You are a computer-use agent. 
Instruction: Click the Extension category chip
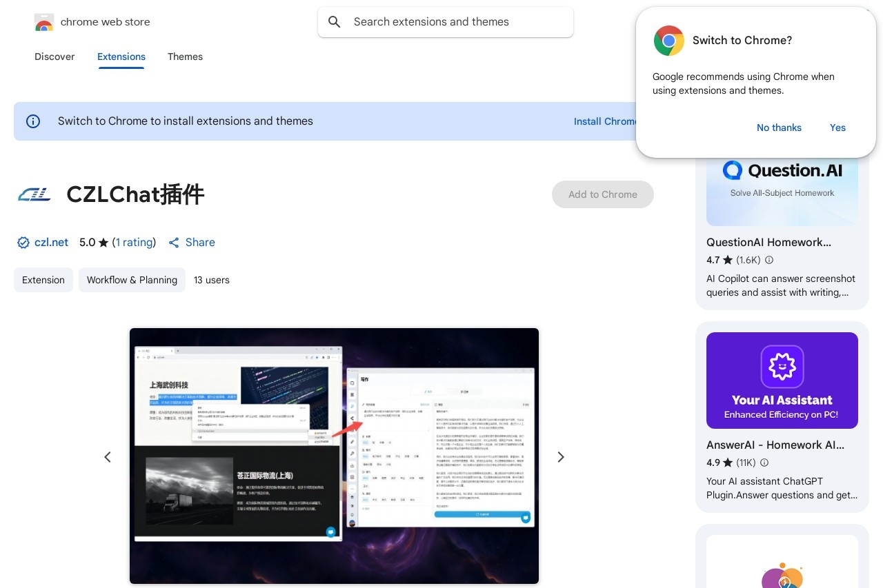pyautogui.click(x=43, y=280)
